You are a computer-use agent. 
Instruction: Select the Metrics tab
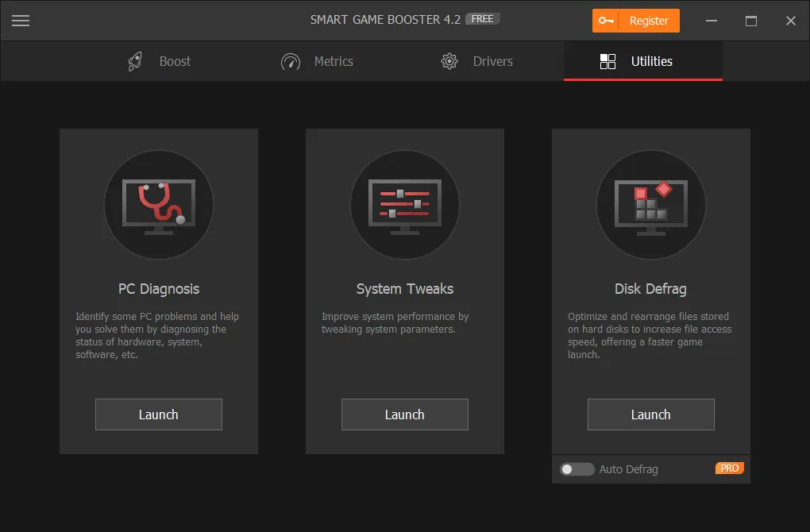point(334,60)
